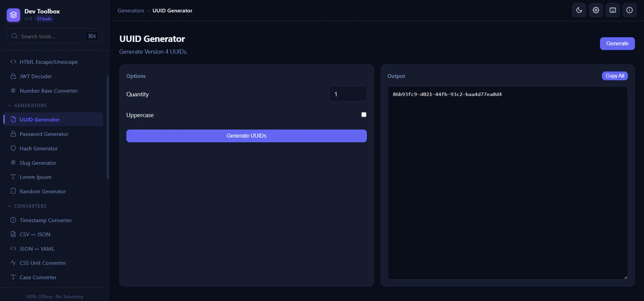
Task: Click the UUID Generator file icon
Action: coord(13,119)
